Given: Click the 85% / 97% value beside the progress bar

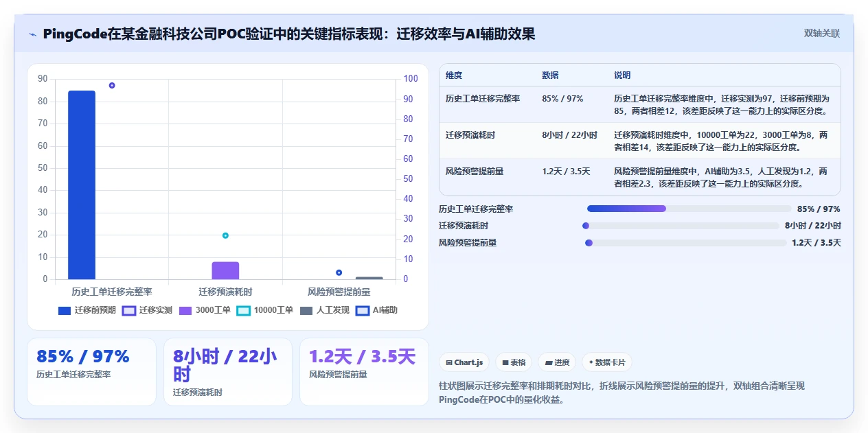Looking at the screenshot, I should tap(819, 209).
